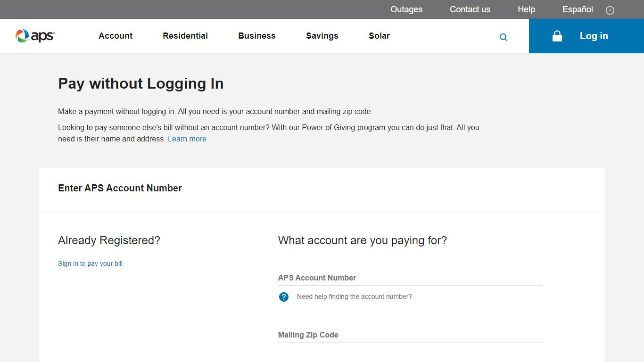Open the site search magnifier icon

[504, 37]
